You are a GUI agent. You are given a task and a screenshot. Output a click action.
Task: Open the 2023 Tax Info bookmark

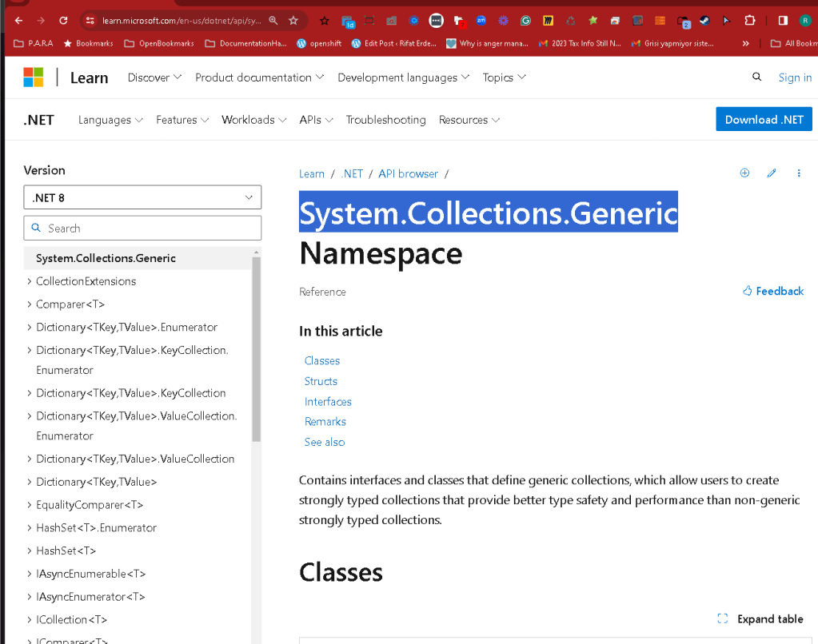pyautogui.click(x=580, y=43)
